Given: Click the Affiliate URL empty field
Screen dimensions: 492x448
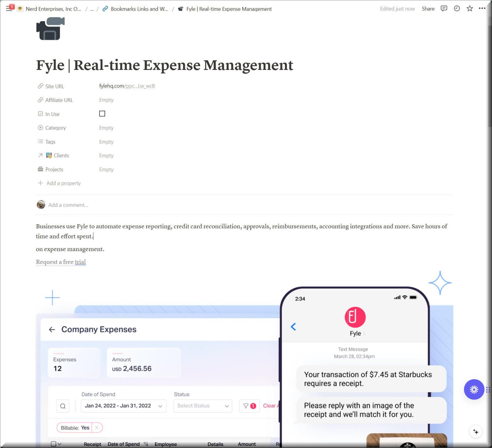Looking at the screenshot, I should pyautogui.click(x=106, y=100).
